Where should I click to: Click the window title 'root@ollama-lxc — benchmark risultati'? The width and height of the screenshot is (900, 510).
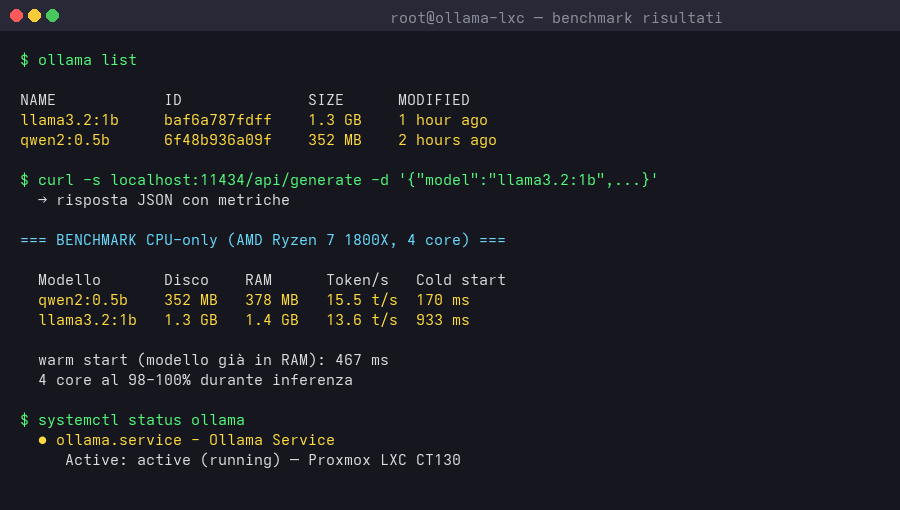556,18
